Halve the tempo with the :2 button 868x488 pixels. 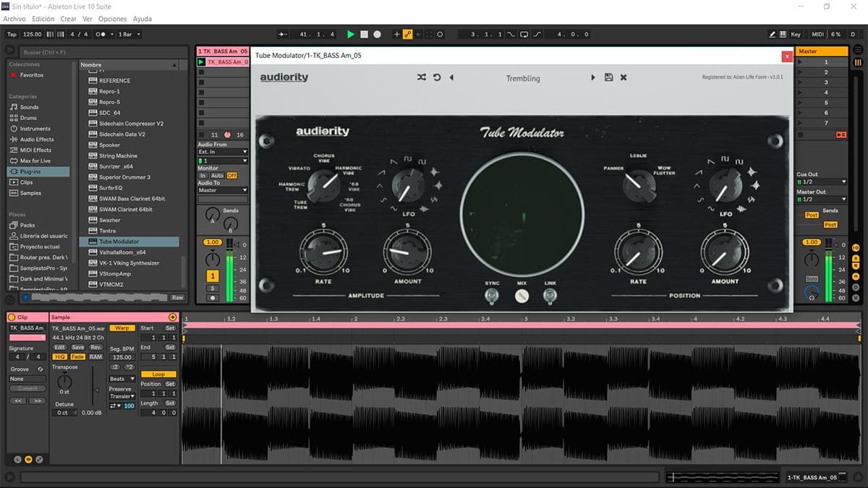(x=115, y=367)
